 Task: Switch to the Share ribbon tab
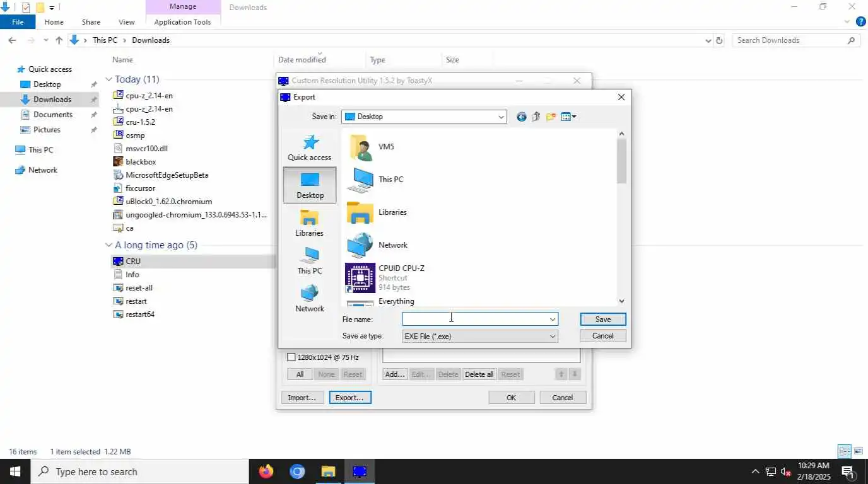tap(91, 22)
